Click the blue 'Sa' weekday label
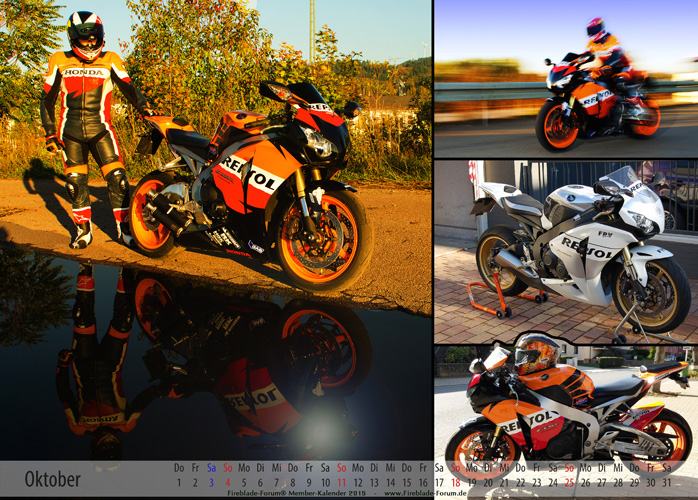The height and width of the screenshot is (500, 698). pyautogui.click(x=211, y=468)
